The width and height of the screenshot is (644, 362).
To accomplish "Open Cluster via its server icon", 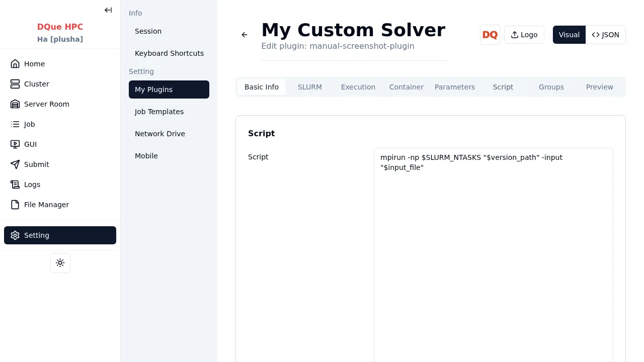I will tap(15, 84).
